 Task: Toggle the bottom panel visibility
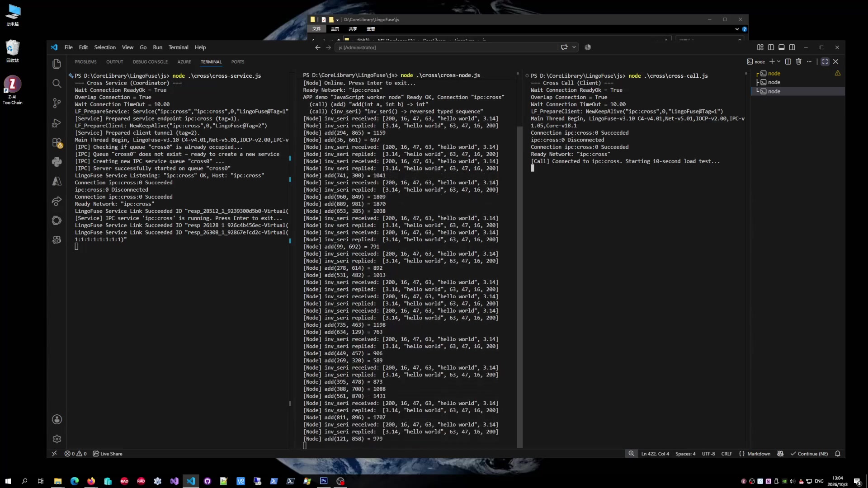[x=781, y=47]
